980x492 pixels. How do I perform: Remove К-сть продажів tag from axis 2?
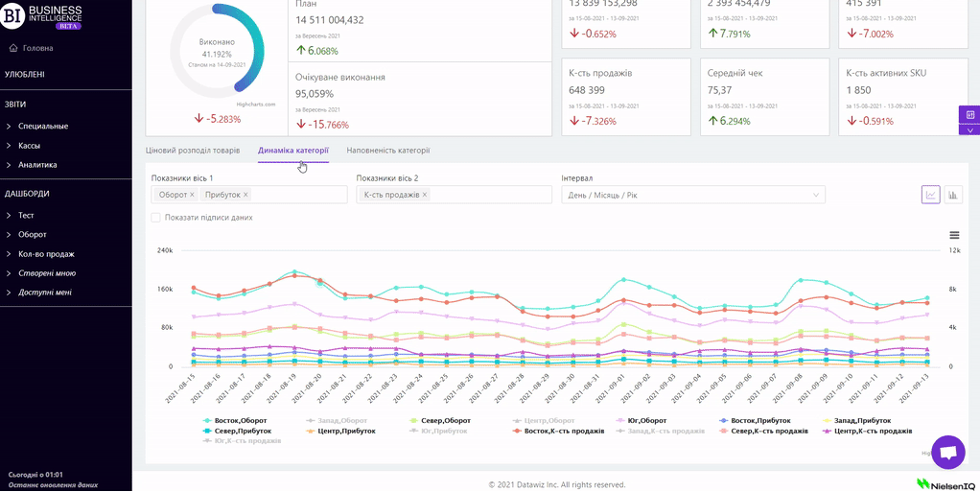point(425,195)
